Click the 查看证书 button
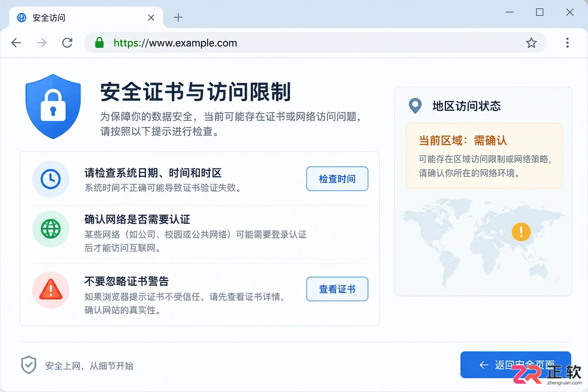The height and width of the screenshot is (392, 588). click(337, 289)
